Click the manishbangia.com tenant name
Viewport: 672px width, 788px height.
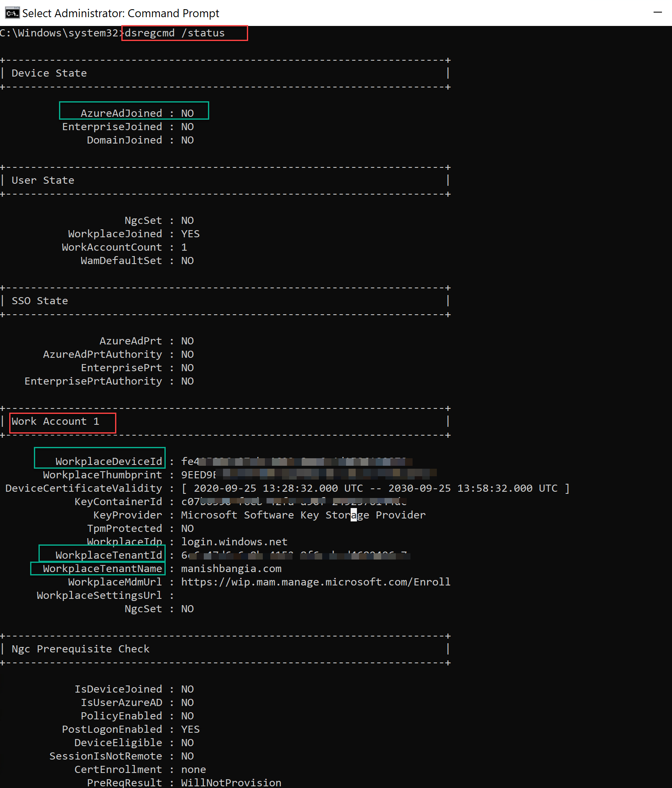pyautogui.click(x=231, y=569)
